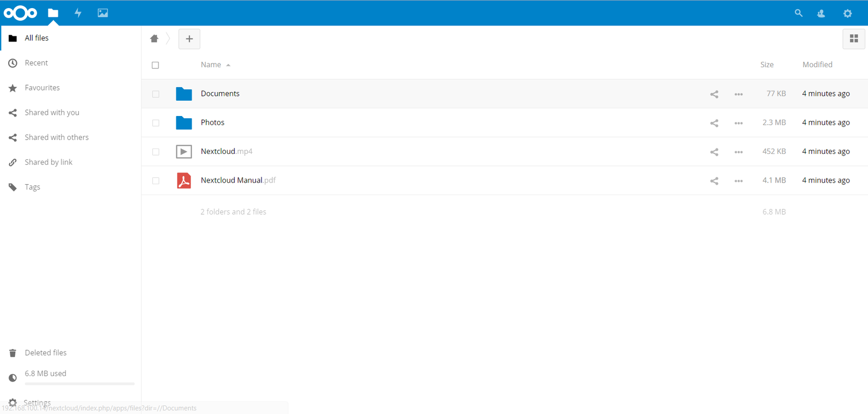Select All files in sidebar
Image resolution: width=868 pixels, height=414 pixels.
(71, 38)
